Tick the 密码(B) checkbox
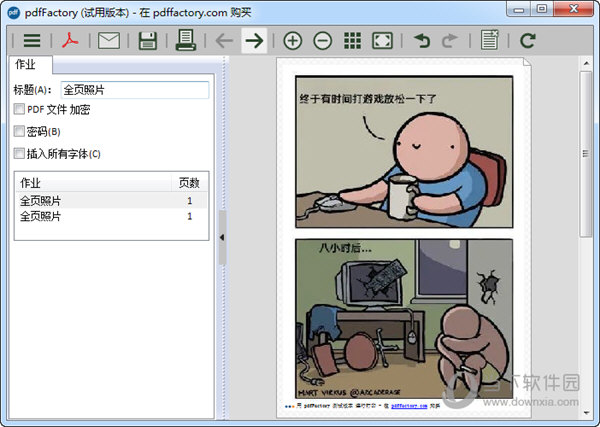Image resolution: width=600 pixels, height=427 pixels. [x=19, y=131]
